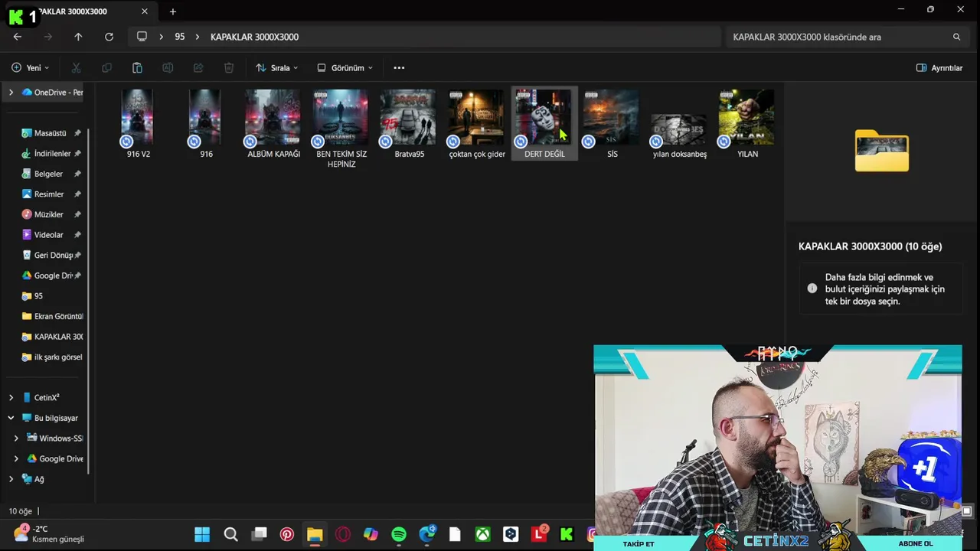Click 95 in the address breadcrumb

(180, 37)
